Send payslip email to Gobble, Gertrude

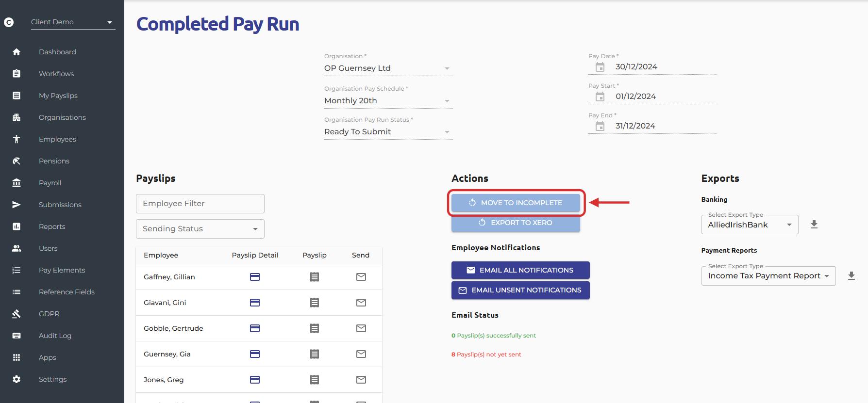(361, 328)
